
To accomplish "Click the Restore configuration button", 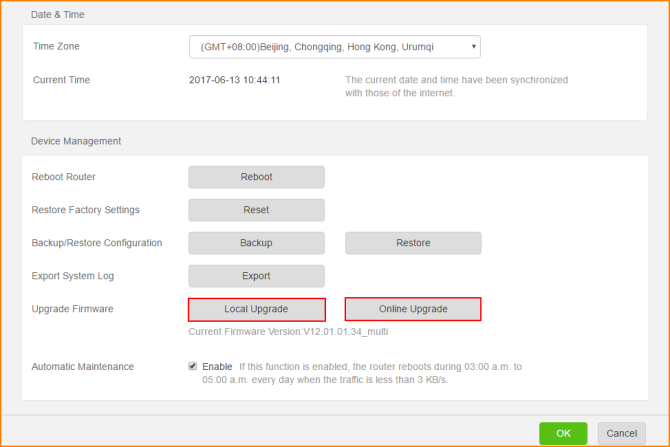I will [413, 243].
